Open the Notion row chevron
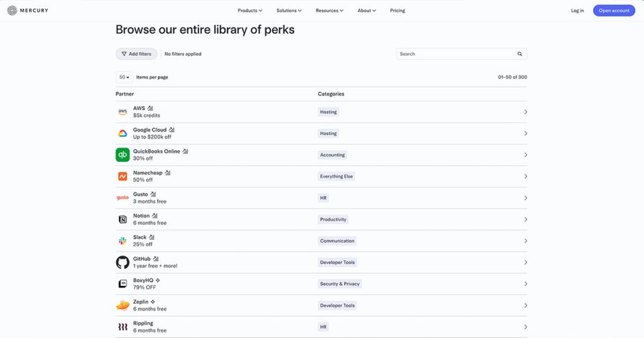 click(x=525, y=219)
